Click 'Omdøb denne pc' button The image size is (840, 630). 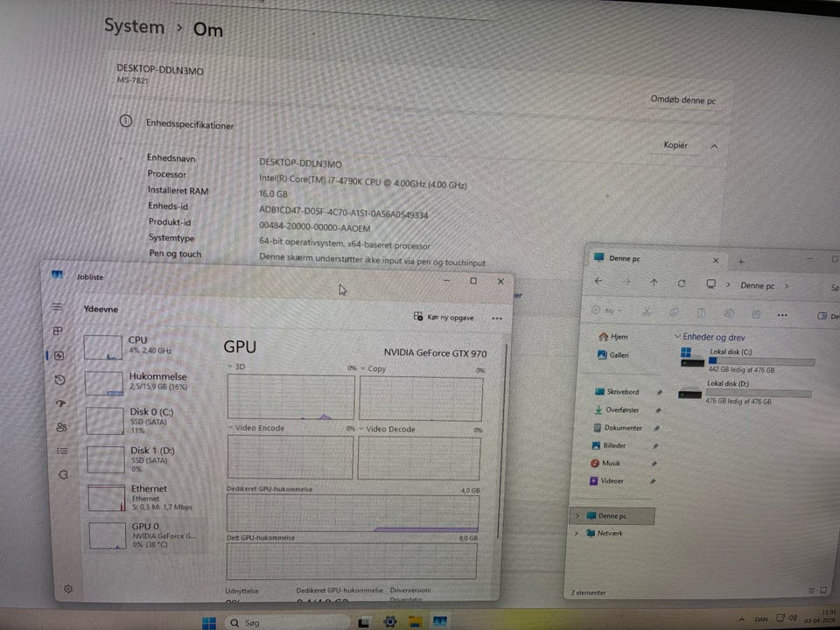click(683, 100)
